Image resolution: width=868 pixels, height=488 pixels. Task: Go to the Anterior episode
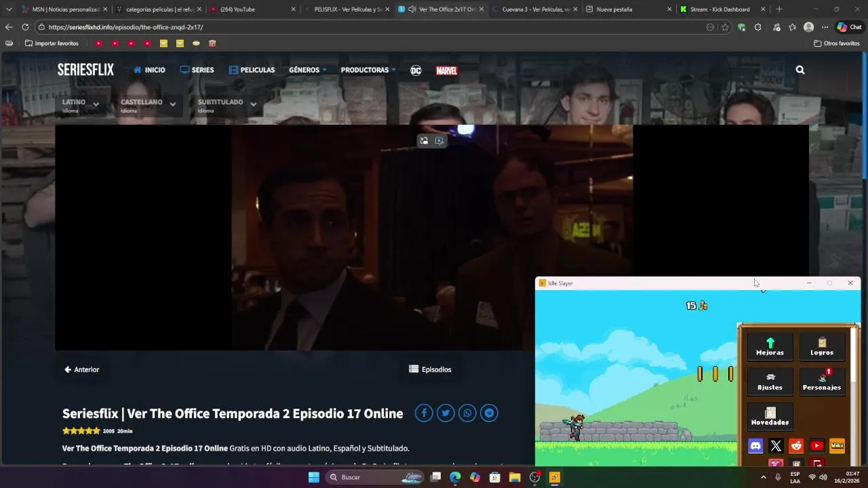tap(82, 369)
